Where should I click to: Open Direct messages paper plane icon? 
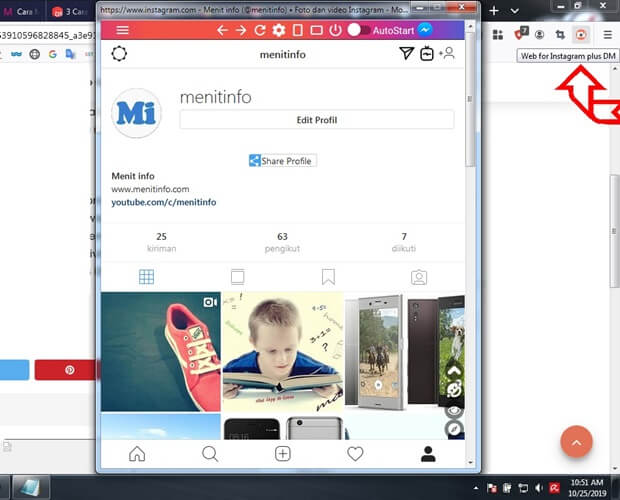tap(406, 53)
